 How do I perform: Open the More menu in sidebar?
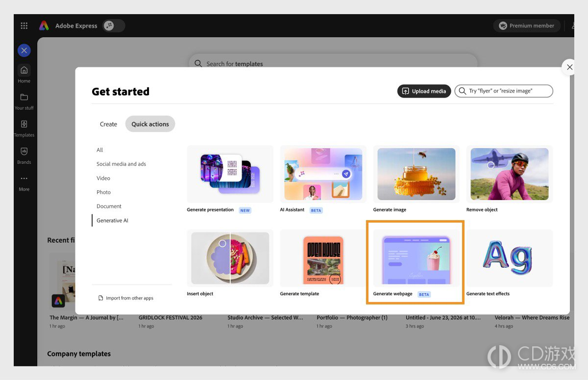pyautogui.click(x=24, y=182)
